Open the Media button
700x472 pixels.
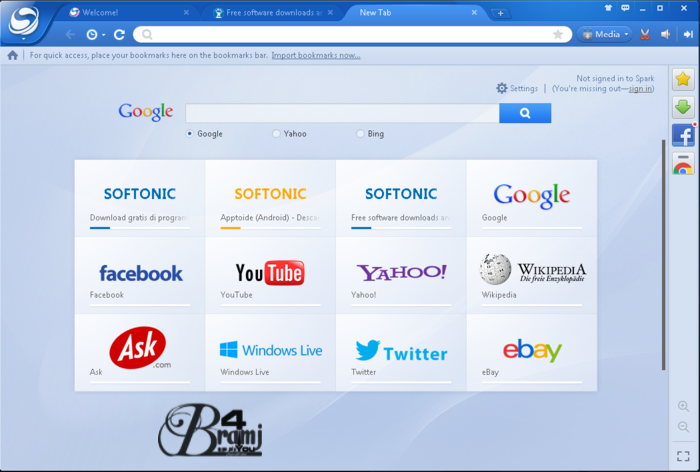point(604,34)
